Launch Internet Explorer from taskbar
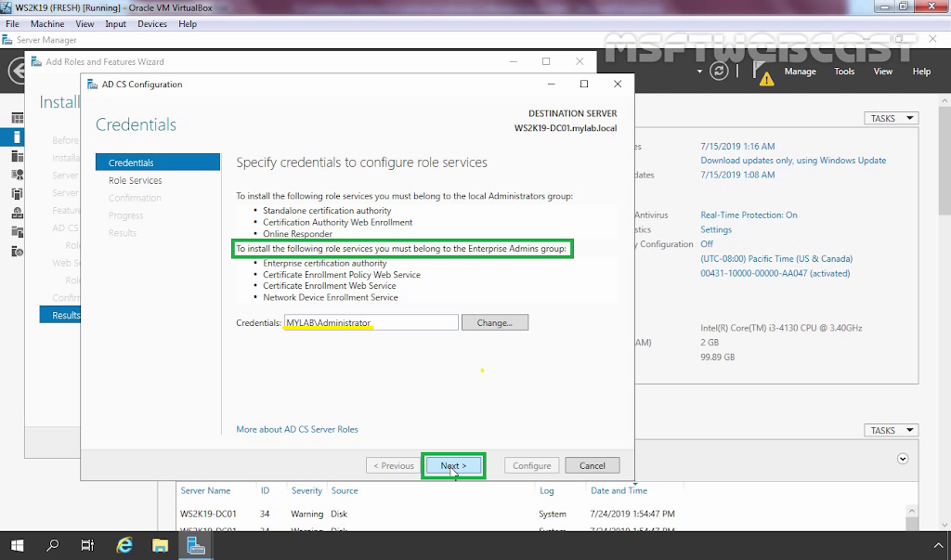Image resolution: width=951 pixels, height=560 pixels. 124,545
